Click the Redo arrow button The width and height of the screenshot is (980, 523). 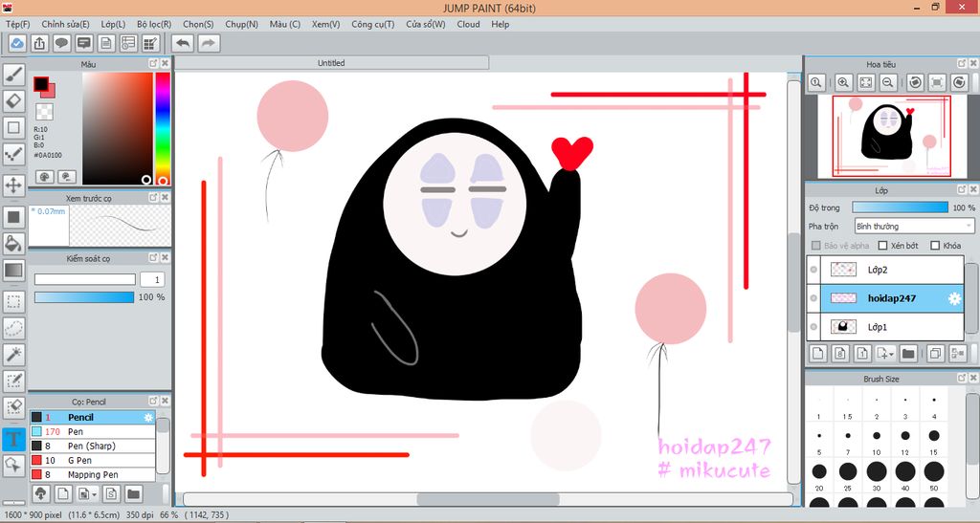coord(209,43)
